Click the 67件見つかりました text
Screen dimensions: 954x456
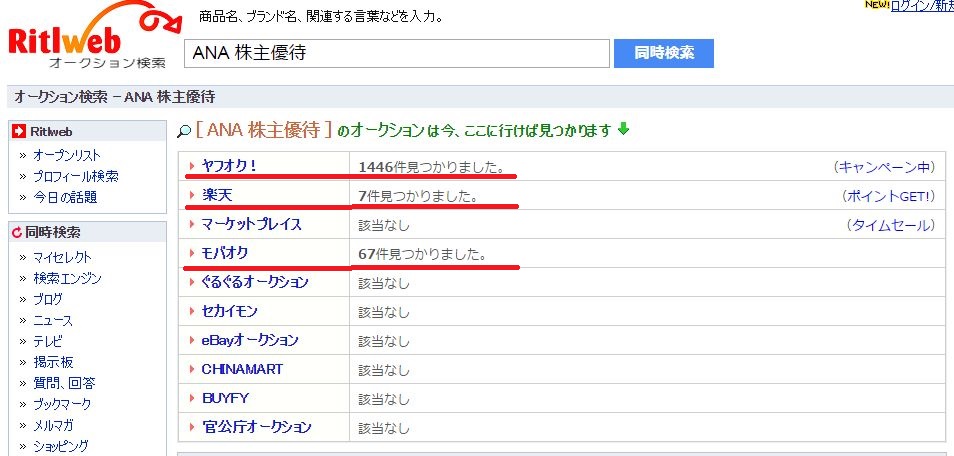point(422,254)
